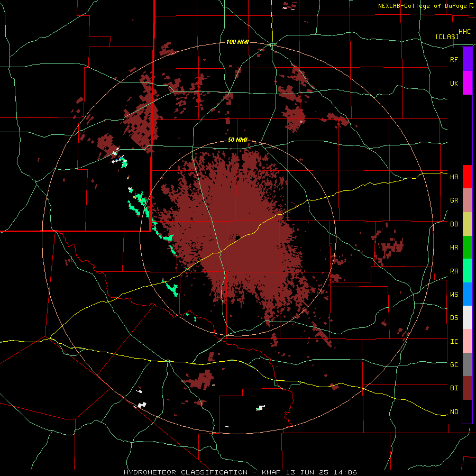476x476 pixels.
Task: Click the RA light-green legend swatch
Action: tap(467, 271)
